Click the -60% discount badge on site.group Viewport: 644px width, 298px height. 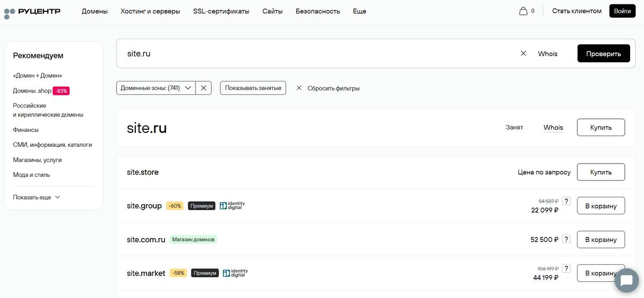[175, 206]
